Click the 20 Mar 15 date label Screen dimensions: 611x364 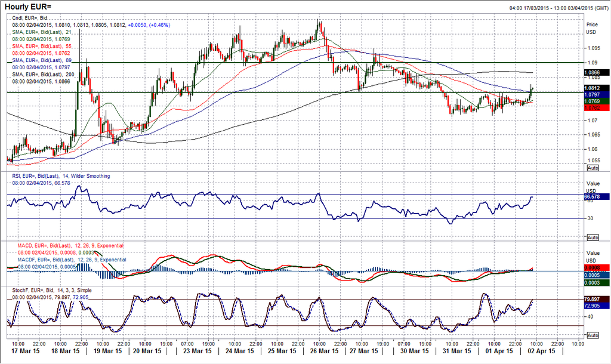147,351
